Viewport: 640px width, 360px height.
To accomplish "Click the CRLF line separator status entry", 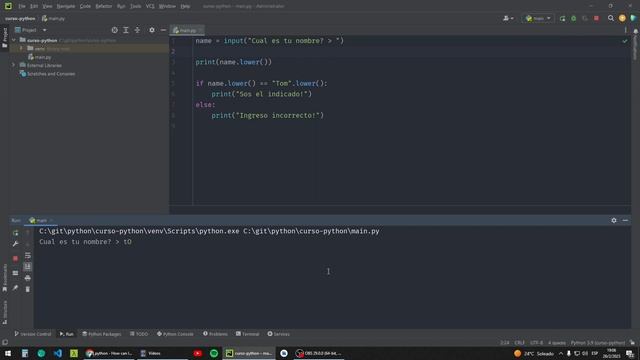I will click(519, 343).
